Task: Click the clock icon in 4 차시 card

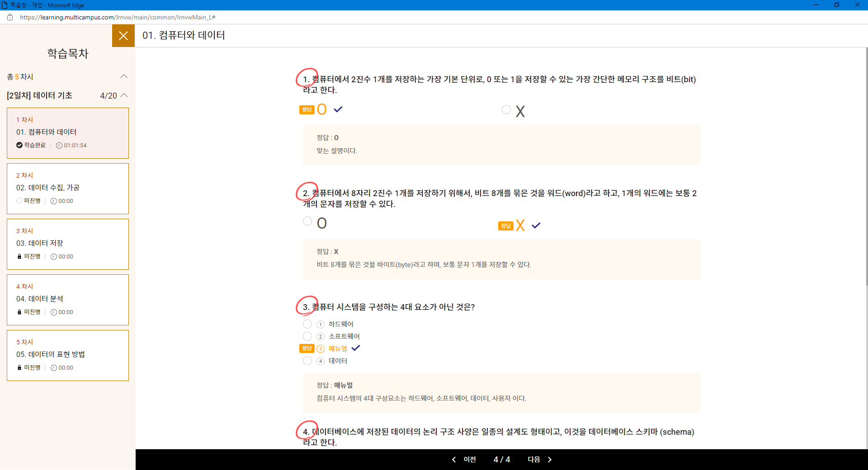Action: click(54, 312)
